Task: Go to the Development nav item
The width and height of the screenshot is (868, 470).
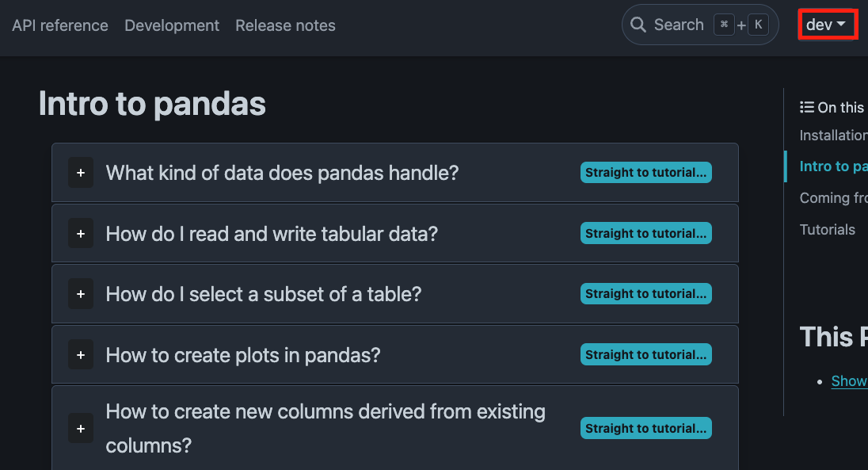Action: point(172,25)
